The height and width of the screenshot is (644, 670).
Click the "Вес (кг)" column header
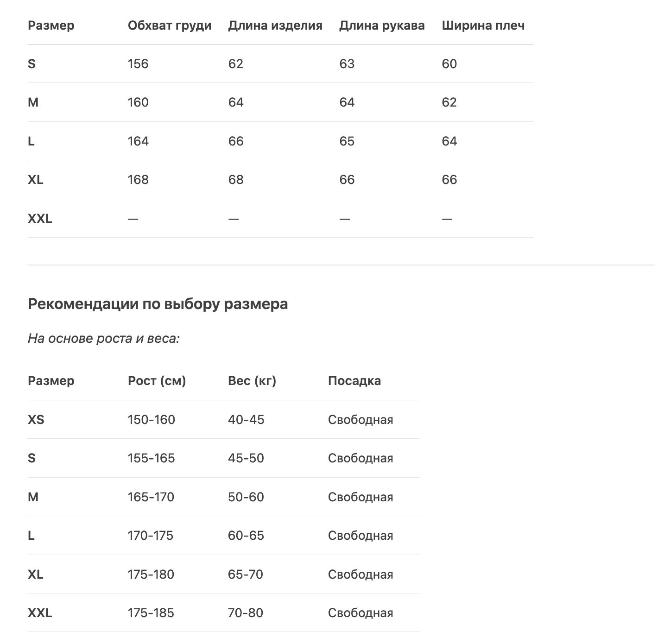point(252,381)
